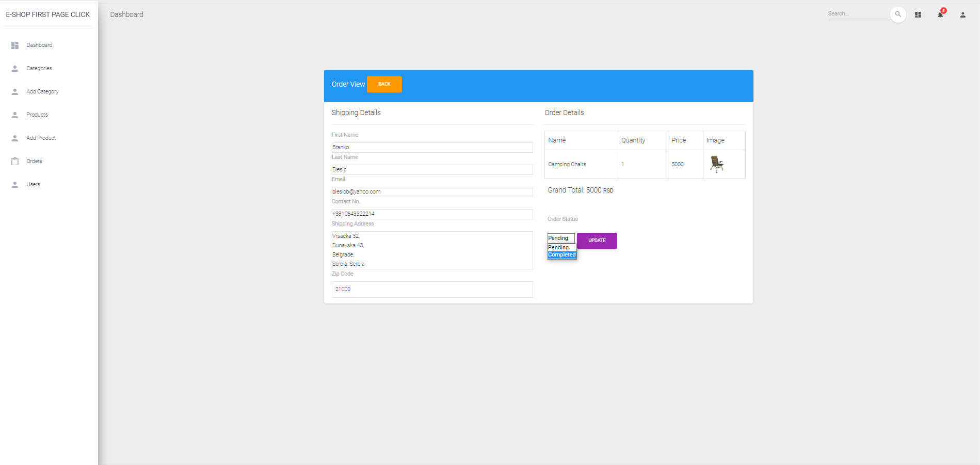
Task: Click the user profile icon top right
Action: (962, 14)
